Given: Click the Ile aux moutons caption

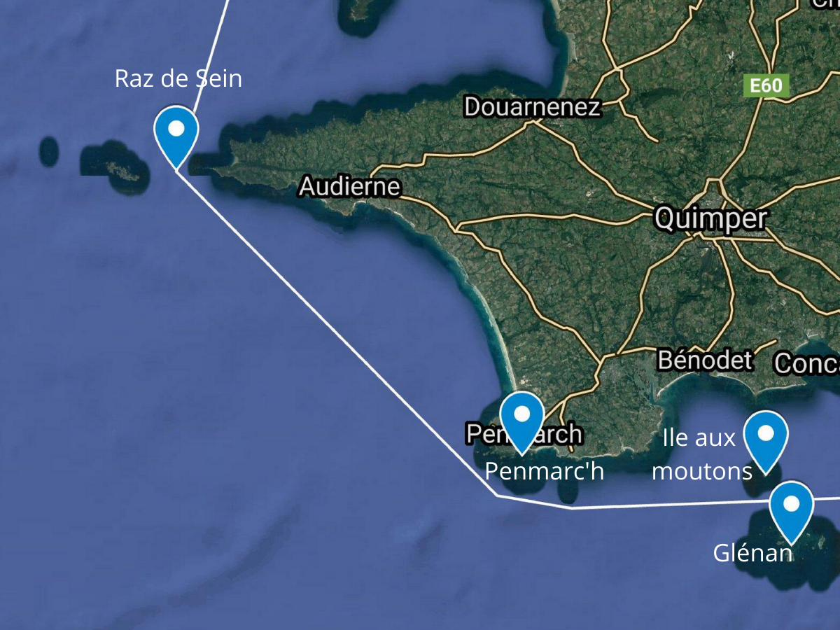Looking at the screenshot, I should click(702, 454).
